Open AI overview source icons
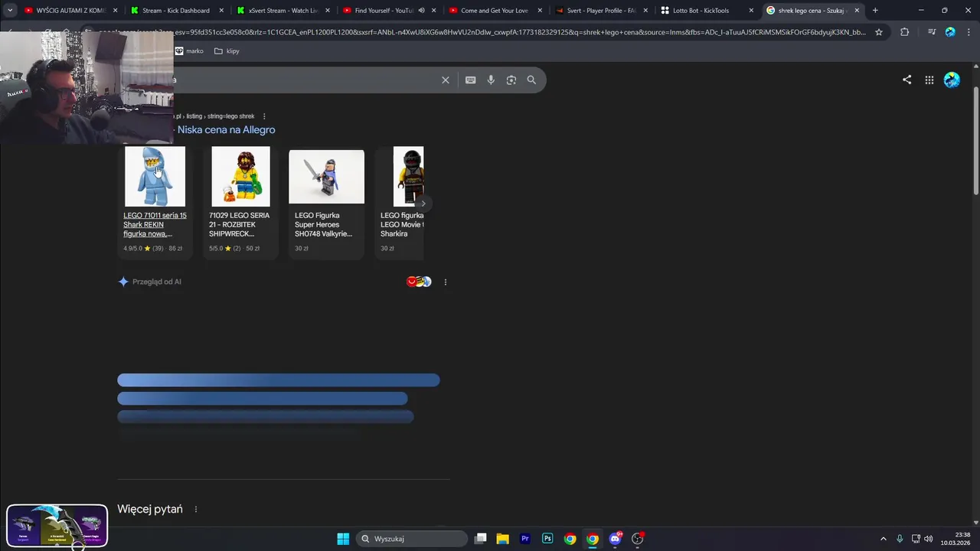 point(419,282)
